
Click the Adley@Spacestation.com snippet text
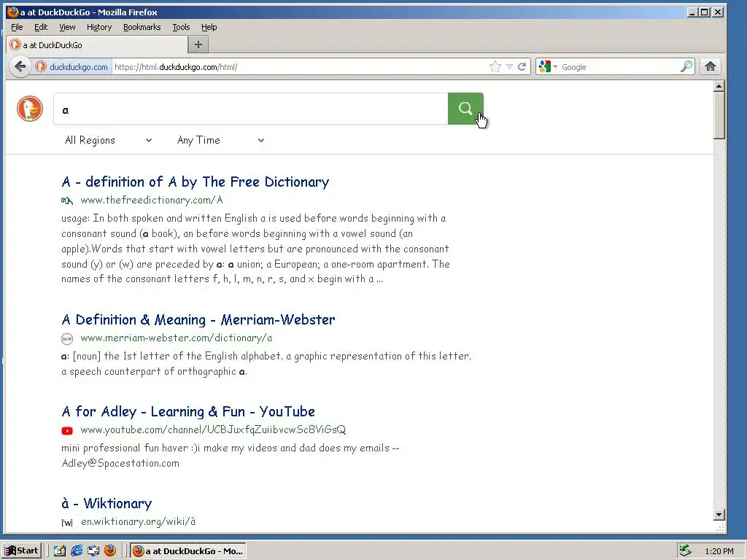(120, 463)
